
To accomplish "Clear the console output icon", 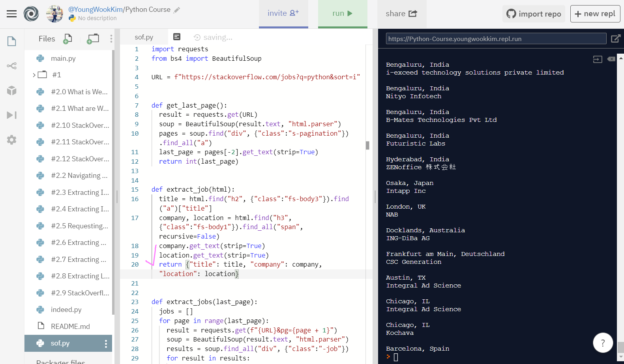I will tap(611, 59).
